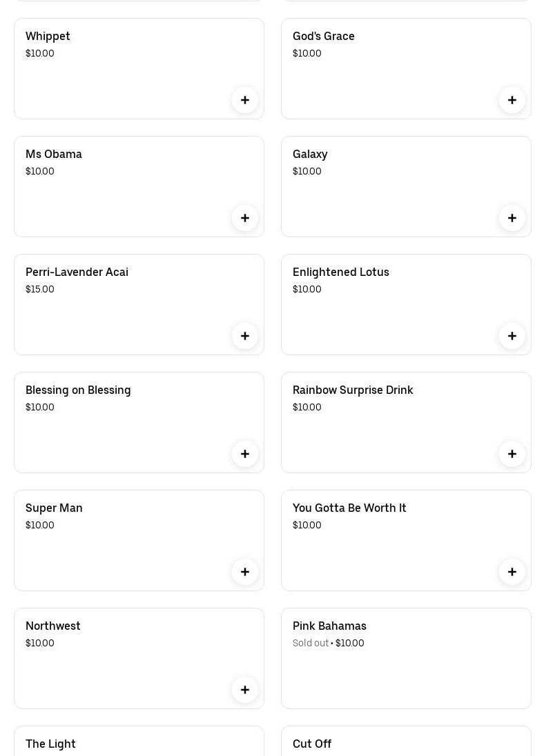Add Perri-Lavender Acai via plus icon
The width and height of the screenshot is (555, 756).
[x=245, y=336]
